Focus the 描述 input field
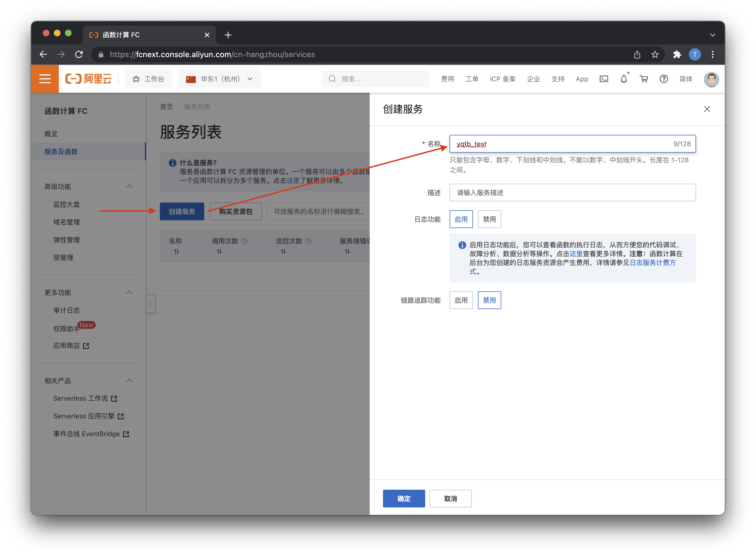 click(573, 193)
